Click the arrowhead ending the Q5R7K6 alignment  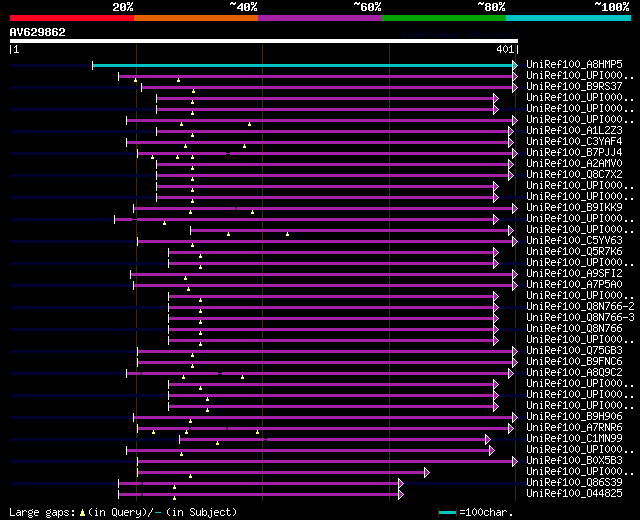(496, 253)
